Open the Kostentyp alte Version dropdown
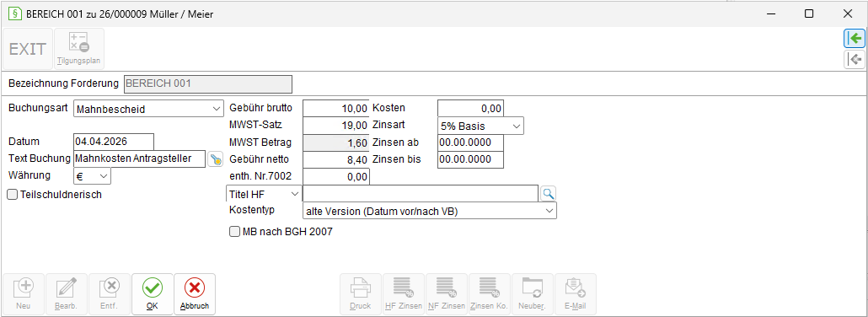Image resolution: width=868 pixels, height=317 pixels. point(430,211)
